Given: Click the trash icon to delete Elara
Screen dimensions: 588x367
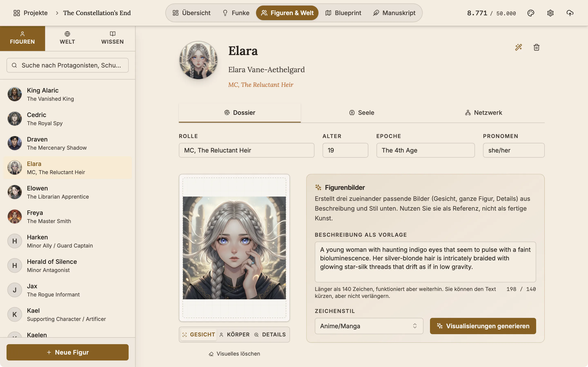Looking at the screenshot, I should click(537, 47).
